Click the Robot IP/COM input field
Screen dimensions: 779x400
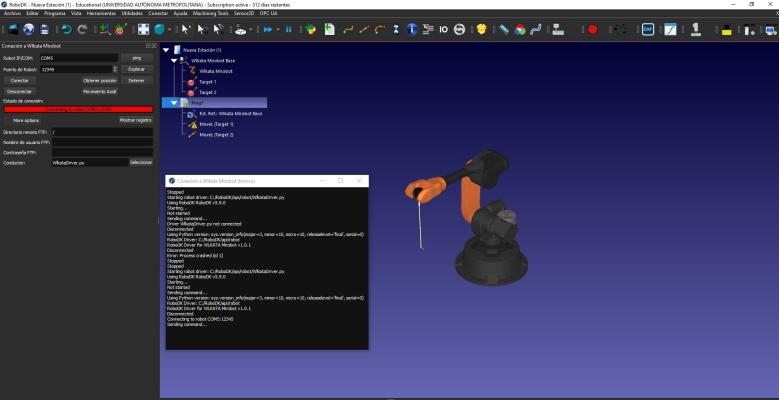coord(75,58)
